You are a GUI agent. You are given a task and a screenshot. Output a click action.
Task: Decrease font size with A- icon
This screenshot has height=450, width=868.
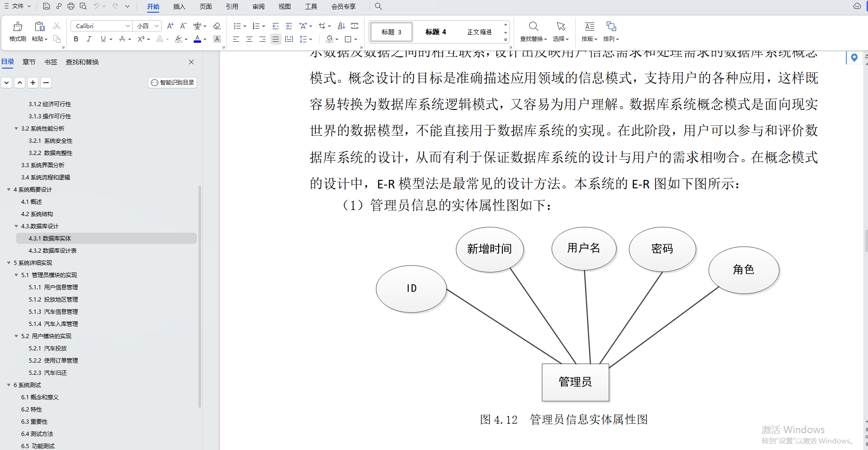click(184, 26)
